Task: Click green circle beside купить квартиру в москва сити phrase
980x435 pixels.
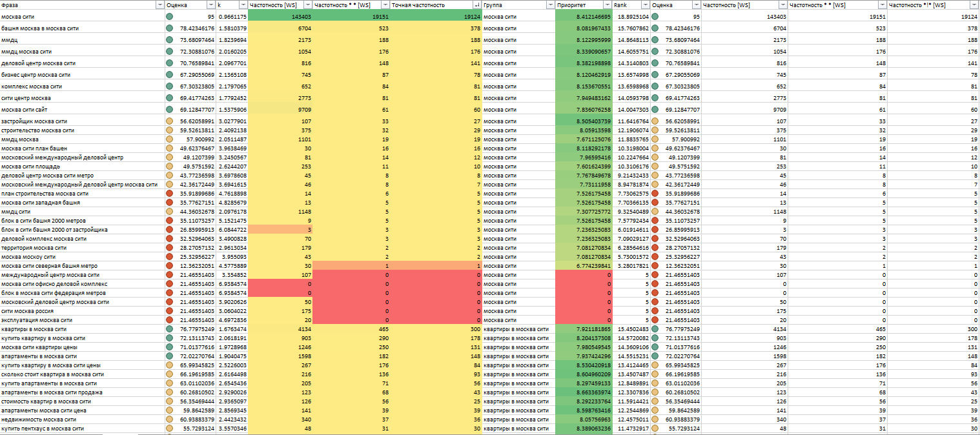Action: (169, 338)
